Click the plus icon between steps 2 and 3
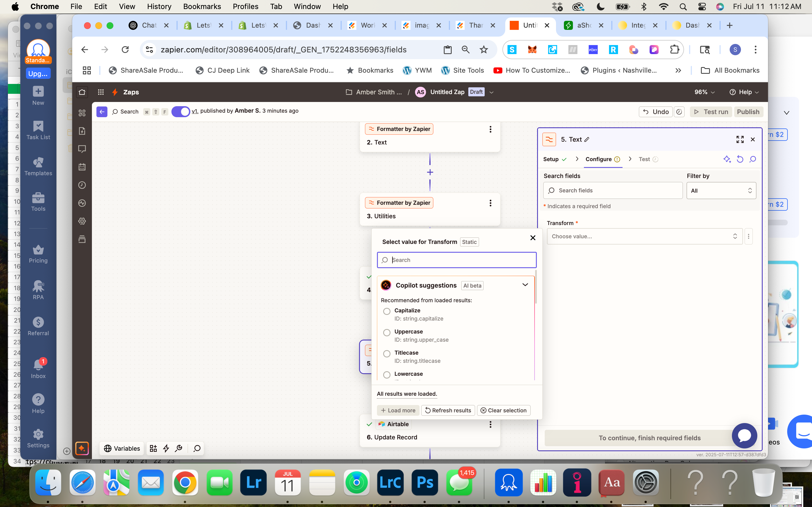Viewport: 812px width, 507px height. tap(430, 172)
